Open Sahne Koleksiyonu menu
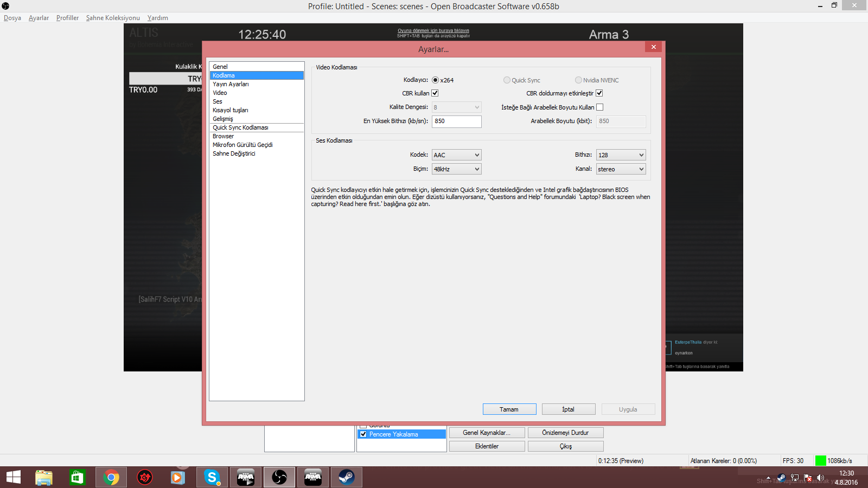The width and height of the screenshot is (868, 488). [113, 18]
